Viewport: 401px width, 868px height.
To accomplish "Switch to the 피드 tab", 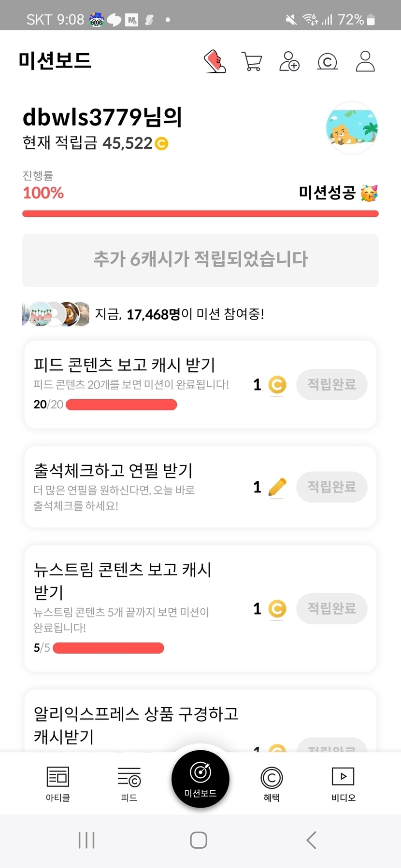I will (x=129, y=783).
